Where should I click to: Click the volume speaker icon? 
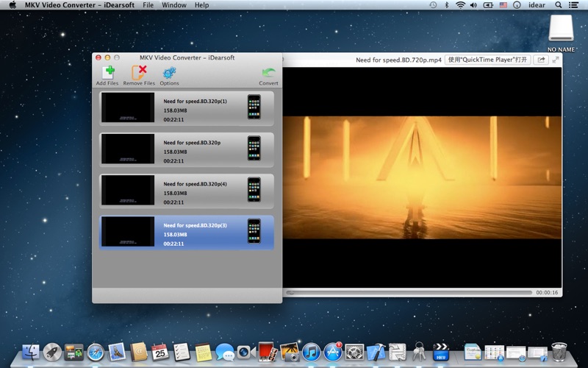[473, 5]
